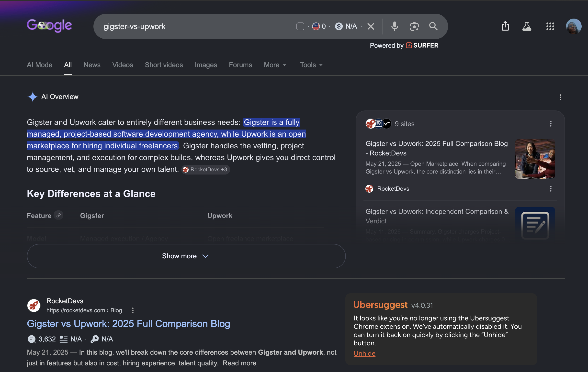The image size is (588, 372).
Task: Click the rocketdevs.com › Blog URL
Action: pos(84,310)
